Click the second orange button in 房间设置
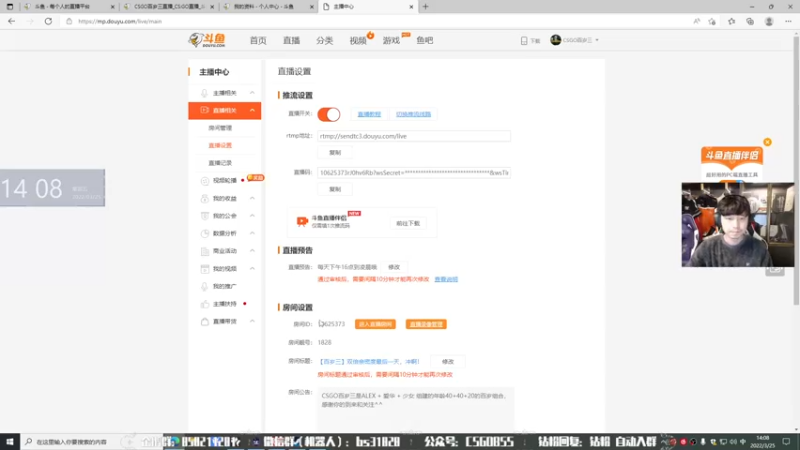800x450 pixels. [426, 324]
